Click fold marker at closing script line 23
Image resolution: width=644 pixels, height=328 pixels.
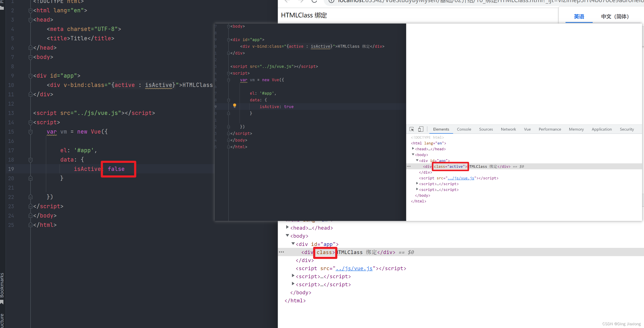coord(31,206)
